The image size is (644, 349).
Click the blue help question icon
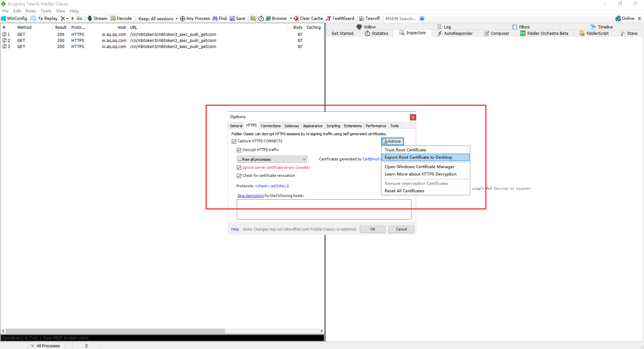422,18
